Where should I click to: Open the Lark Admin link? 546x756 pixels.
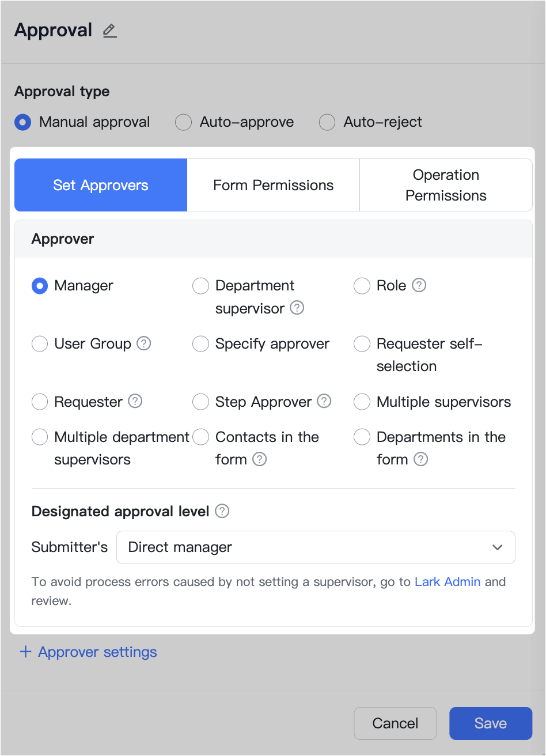[x=448, y=581]
